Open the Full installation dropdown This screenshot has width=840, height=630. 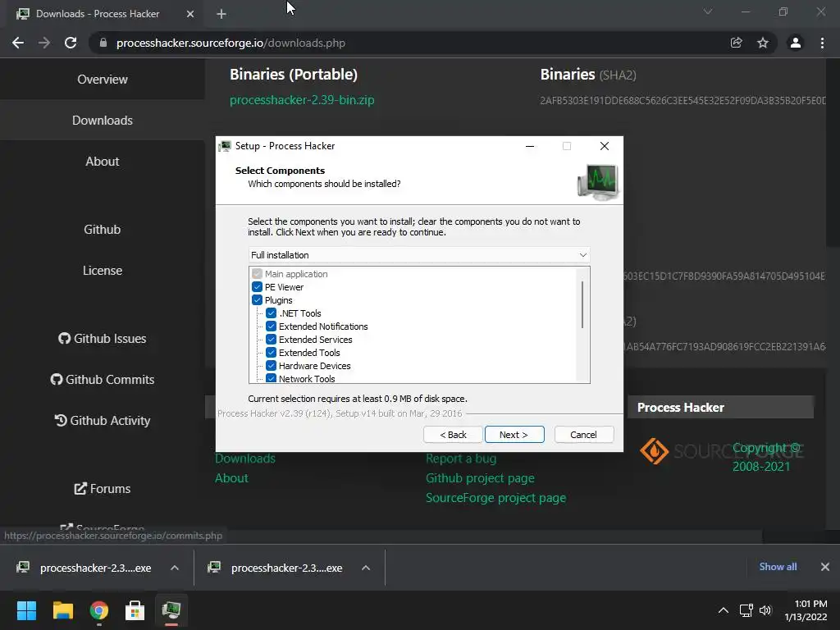pyautogui.click(x=419, y=255)
